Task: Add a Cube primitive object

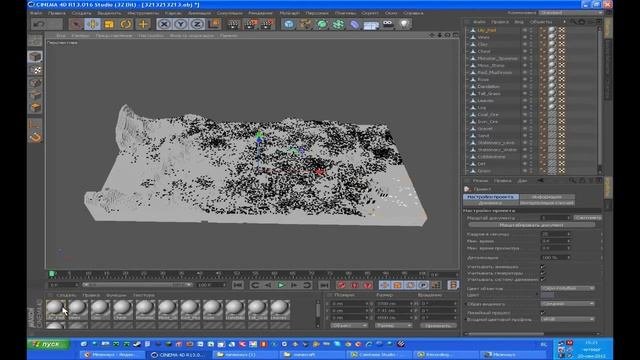Action: tap(289, 24)
